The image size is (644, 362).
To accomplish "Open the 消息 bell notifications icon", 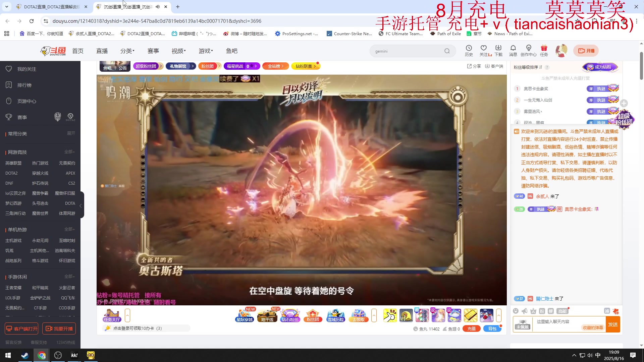I will (513, 51).
